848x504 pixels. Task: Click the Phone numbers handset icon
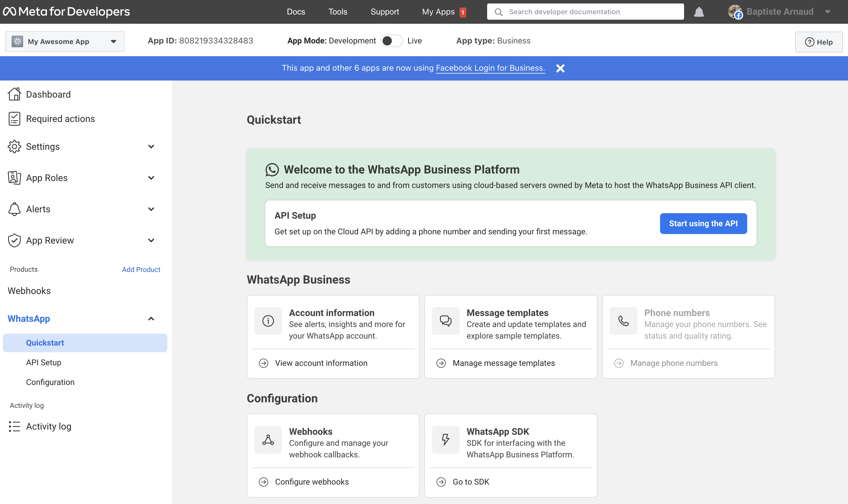click(623, 321)
